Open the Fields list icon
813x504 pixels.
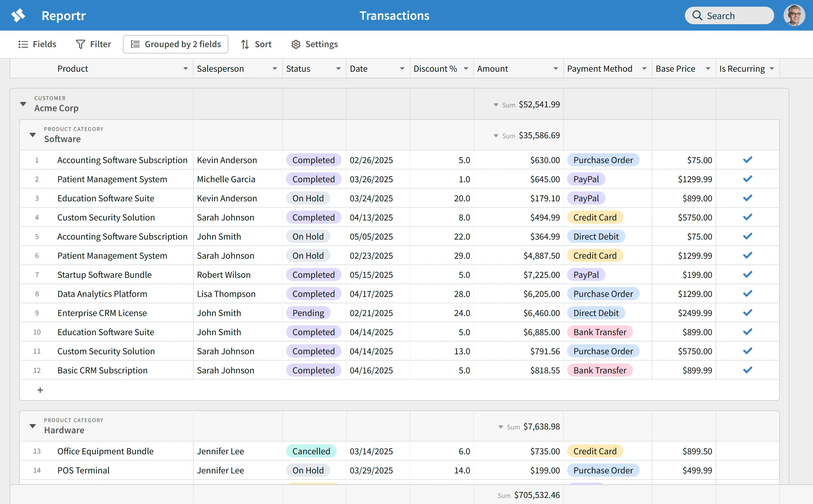(23, 44)
